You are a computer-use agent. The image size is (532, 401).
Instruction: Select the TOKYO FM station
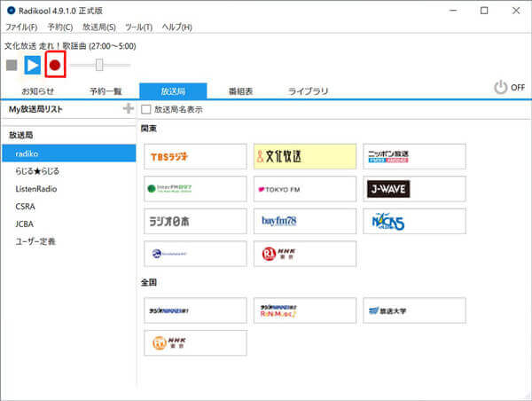(x=305, y=188)
